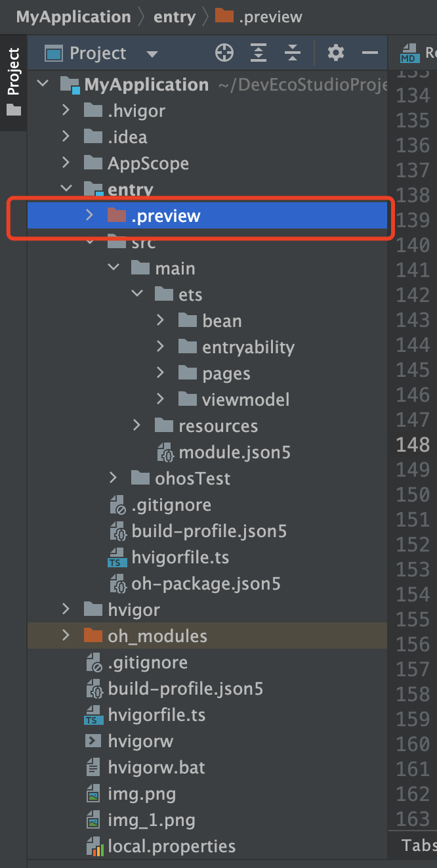
Task: Click the Expand All toolbar icon
Action: pos(260,53)
